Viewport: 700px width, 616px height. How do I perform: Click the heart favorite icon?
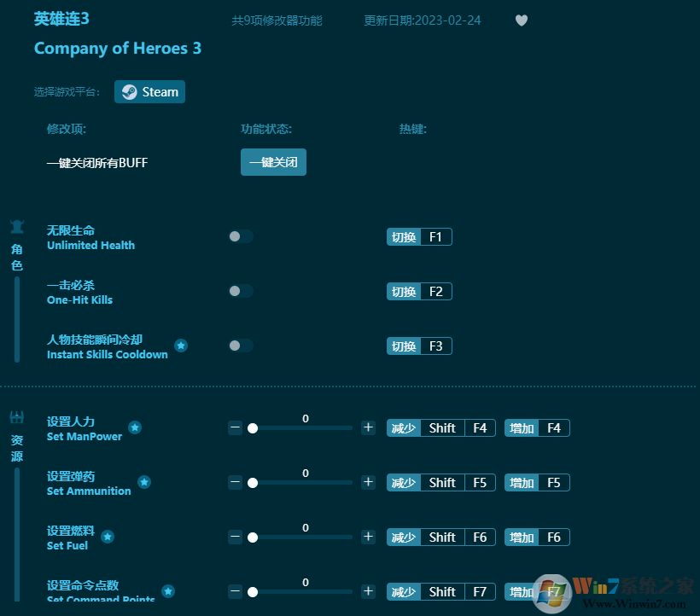click(x=522, y=20)
